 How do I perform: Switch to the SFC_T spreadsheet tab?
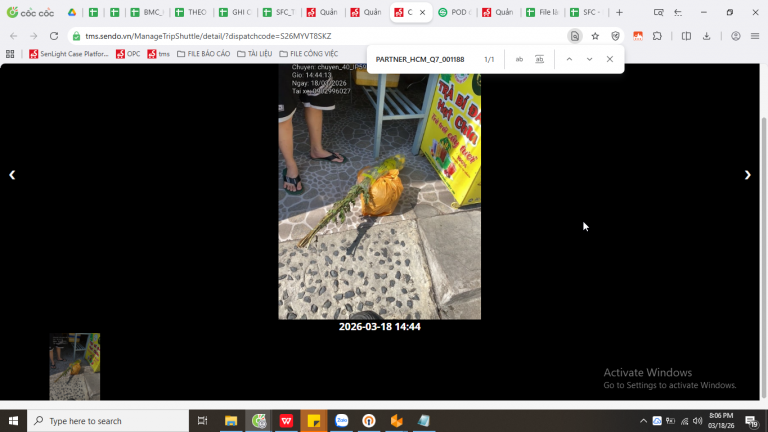[279, 12]
